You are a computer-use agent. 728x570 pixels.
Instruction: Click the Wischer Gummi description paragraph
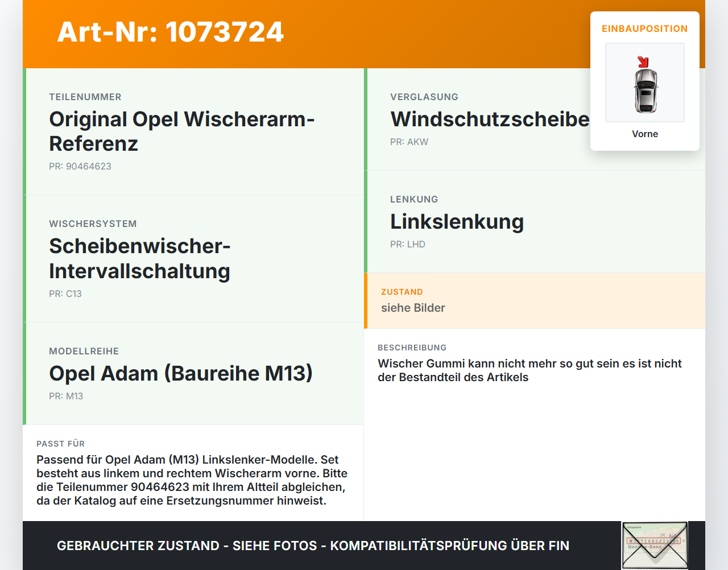(x=530, y=370)
